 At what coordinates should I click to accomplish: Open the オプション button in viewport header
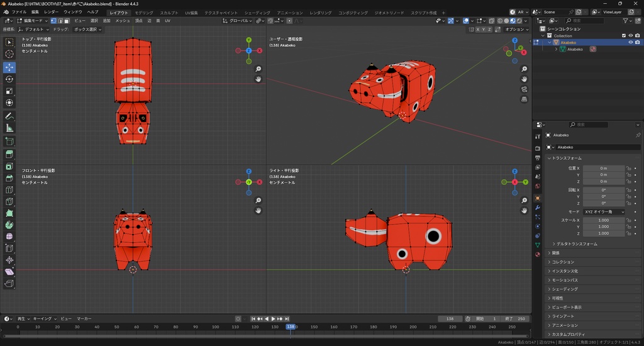point(516,29)
